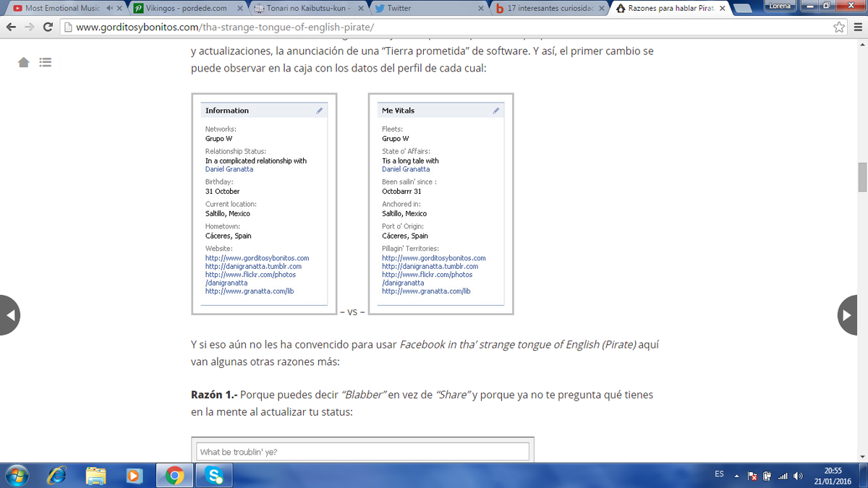Open the Windows Start menu
Viewport: 868px width, 488px height.
[x=17, y=475]
